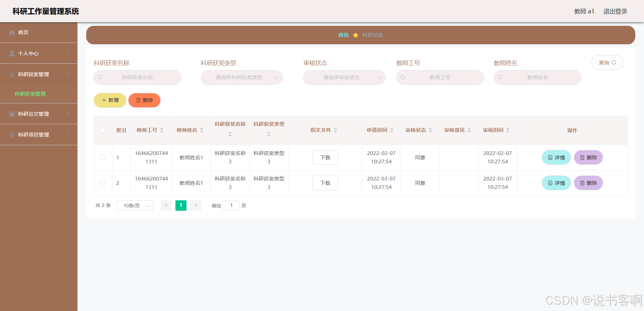644x311 pixels.
Task: Click the sort arrows beside 教师工号 column
Action: click(162, 130)
